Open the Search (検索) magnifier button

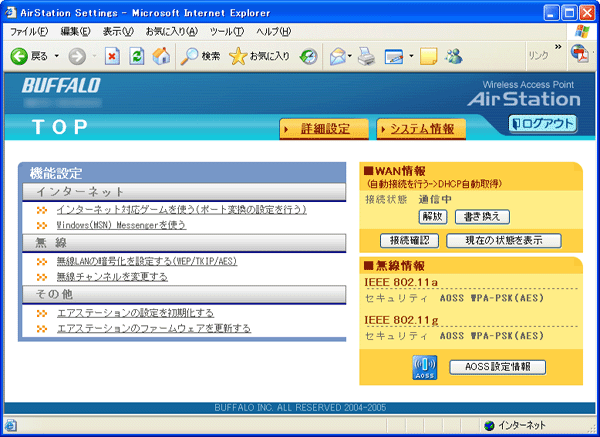pyautogui.click(x=201, y=56)
